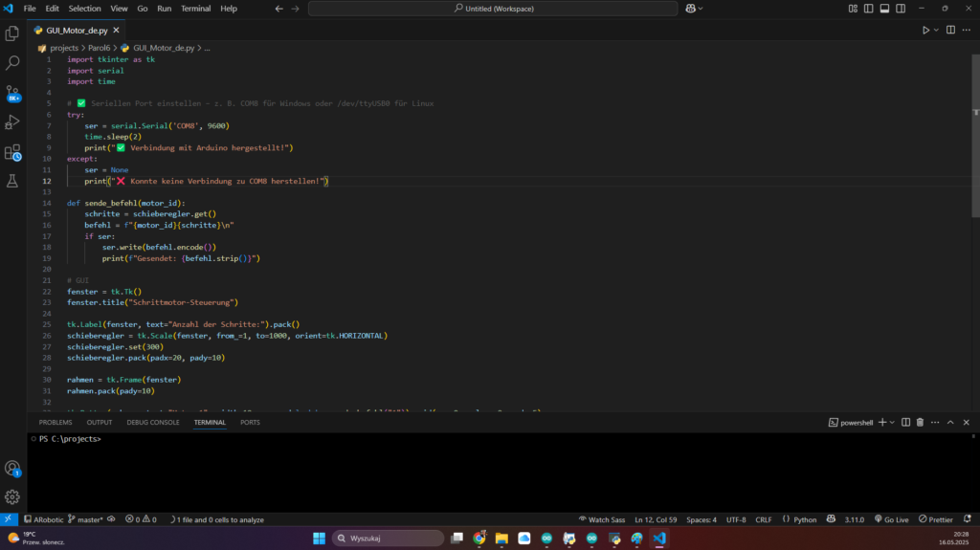This screenshot has height=550, width=980.
Task: Switch to the TERMINAL panel tab
Action: point(210,423)
